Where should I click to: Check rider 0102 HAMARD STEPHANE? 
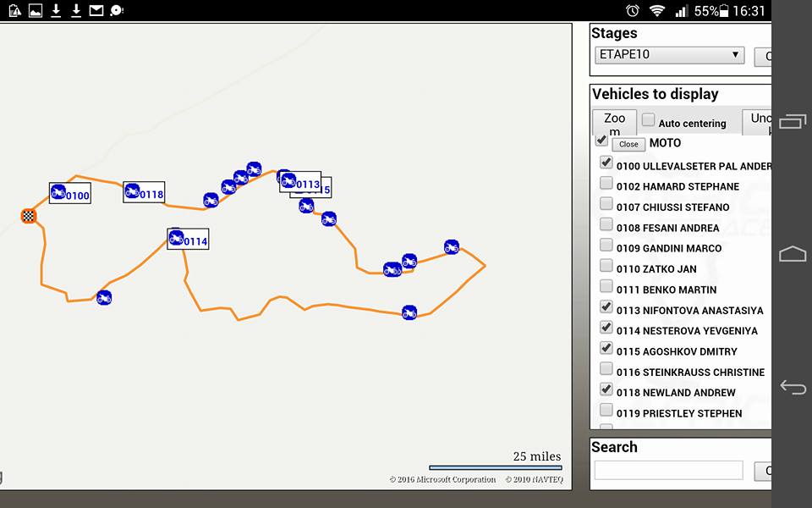(x=606, y=183)
